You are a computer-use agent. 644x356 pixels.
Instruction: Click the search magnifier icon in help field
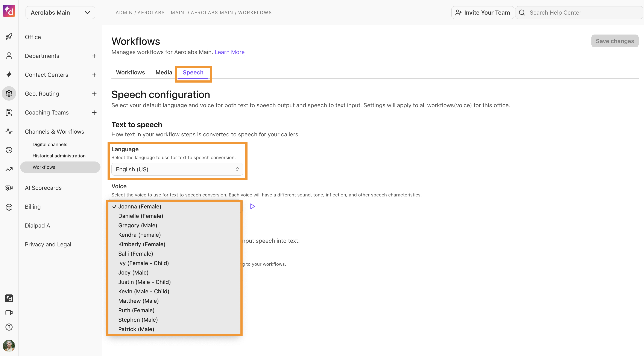522,12
